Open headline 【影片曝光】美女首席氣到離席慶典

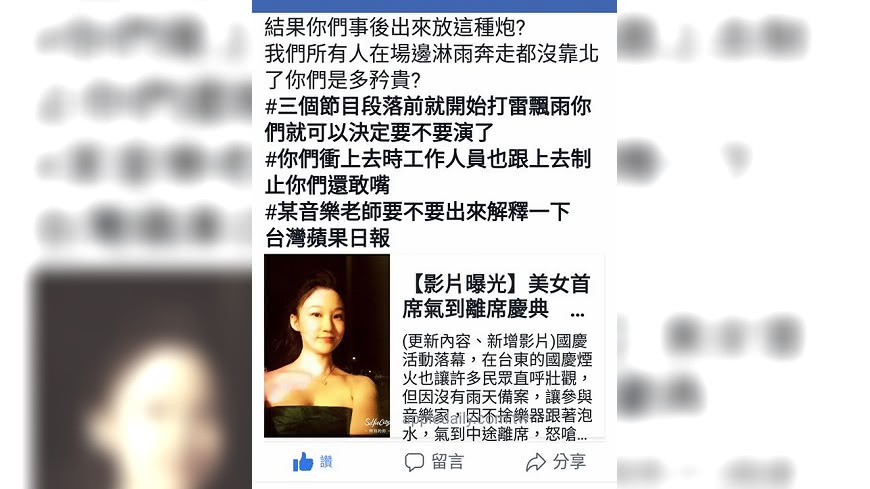(x=495, y=296)
